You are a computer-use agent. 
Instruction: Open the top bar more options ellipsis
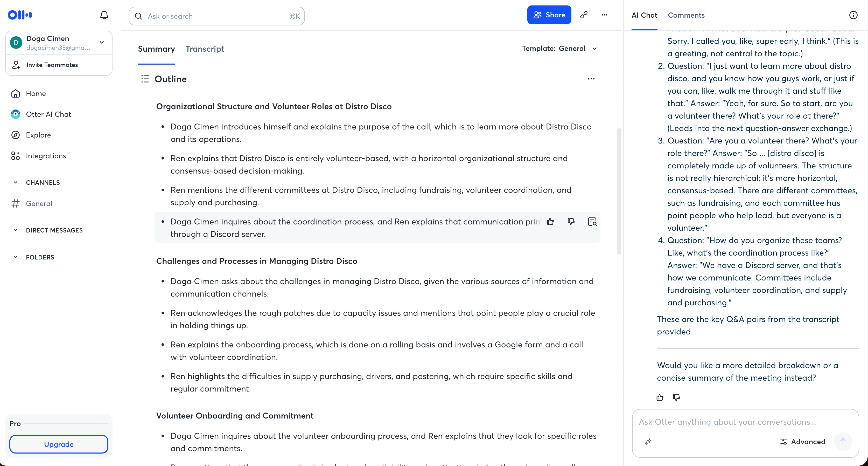click(x=605, y=15)
